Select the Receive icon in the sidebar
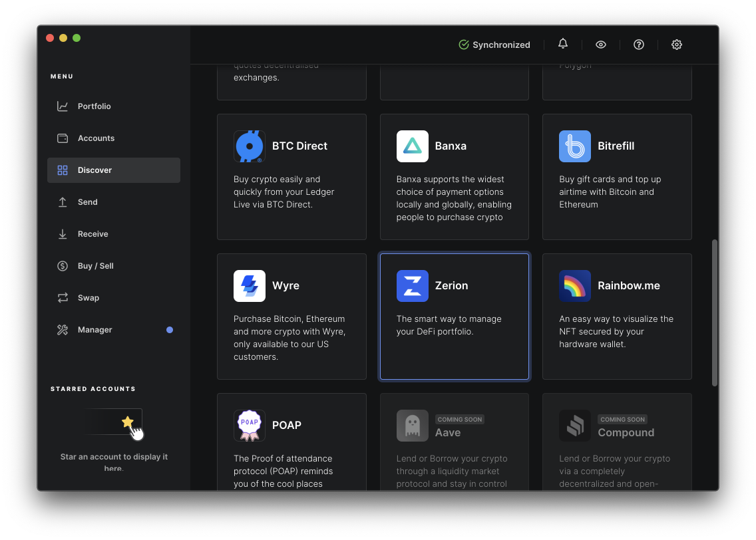Image resolution: width=756 pixels, height=540 pixels. pyautogui.click(x=61, y=233)
